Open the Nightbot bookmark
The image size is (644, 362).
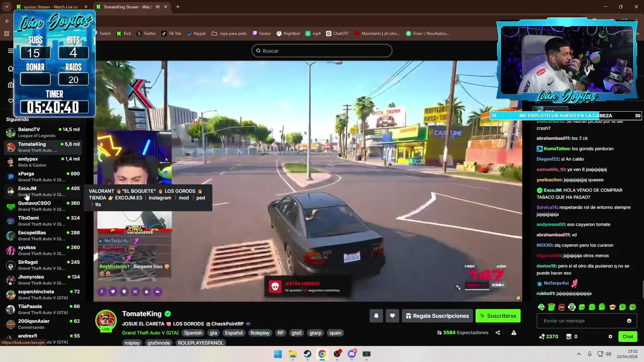click(x=288, y=34)
